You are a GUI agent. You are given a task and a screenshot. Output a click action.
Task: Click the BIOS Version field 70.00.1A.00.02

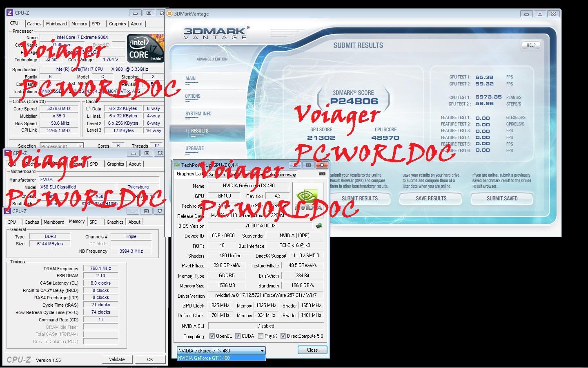(x=261, y=226)
